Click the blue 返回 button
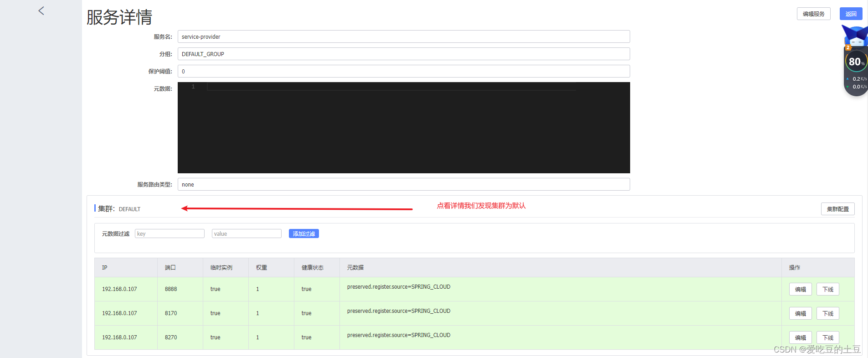The image size is (868, 358). pos(851,14)
